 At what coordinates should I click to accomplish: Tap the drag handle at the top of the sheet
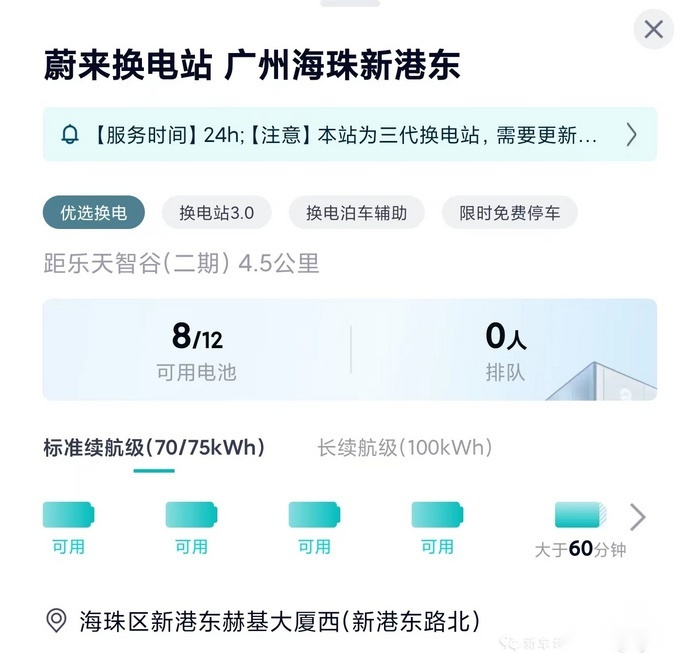click(350, 3)
